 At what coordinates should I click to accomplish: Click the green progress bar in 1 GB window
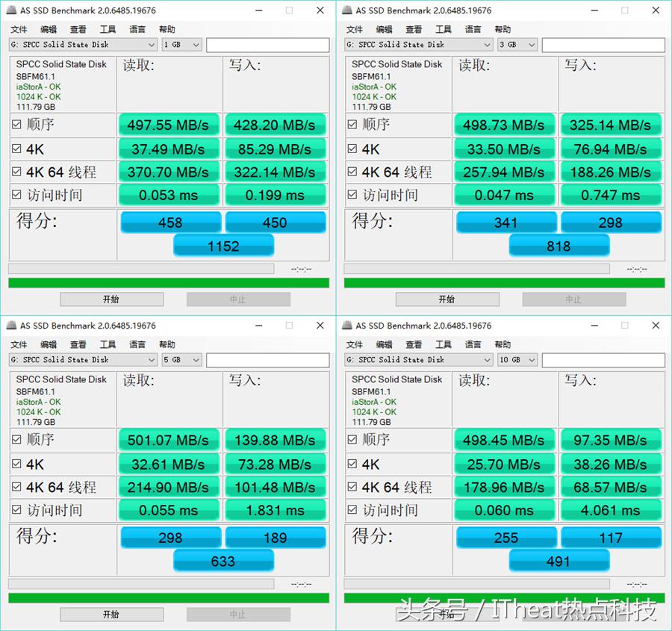(169, 283)
